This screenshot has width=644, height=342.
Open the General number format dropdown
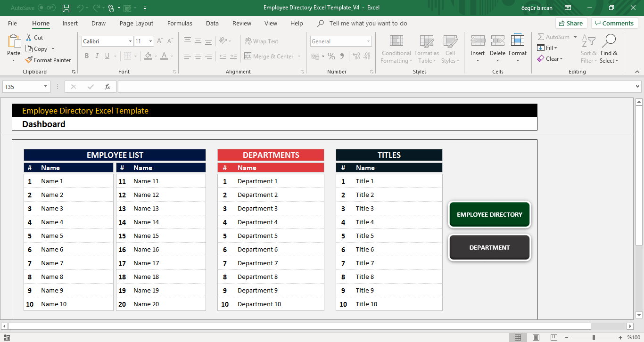(368, 41)
